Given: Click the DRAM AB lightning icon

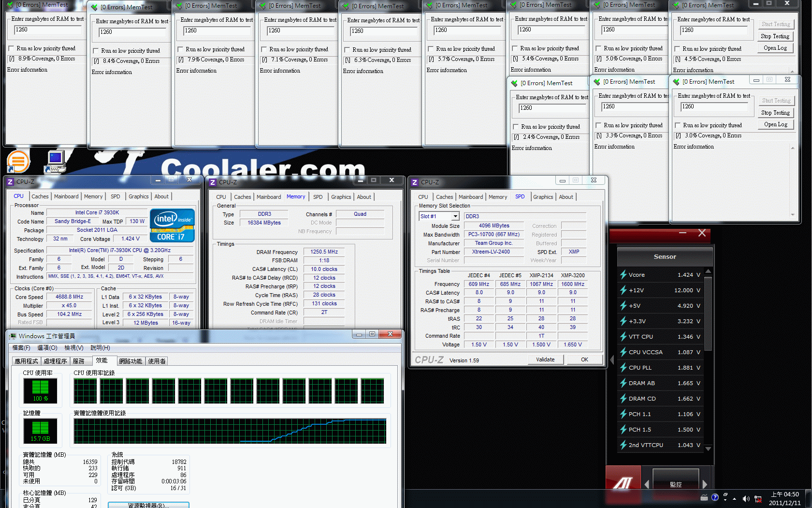Looking at the screenshot, I should click(623, 383).
